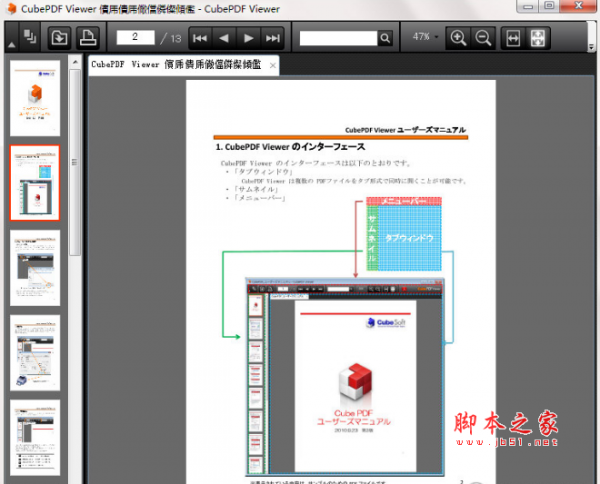The height and width of the screenshot is (484, 600).
Task: Fit page to width
Action: [x=514, y=38]
